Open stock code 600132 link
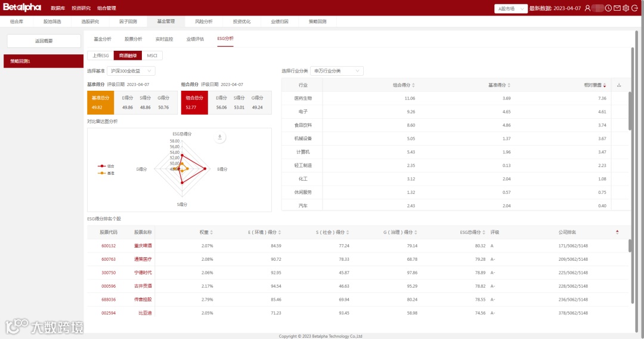Screen dimensions: 644x339 [x=109, y=246]
